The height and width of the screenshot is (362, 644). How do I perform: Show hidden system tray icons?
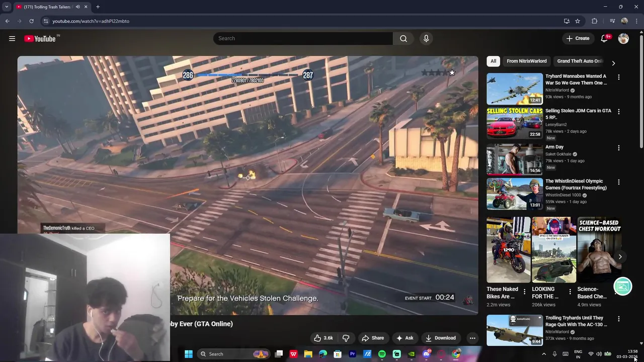(543, 354)
